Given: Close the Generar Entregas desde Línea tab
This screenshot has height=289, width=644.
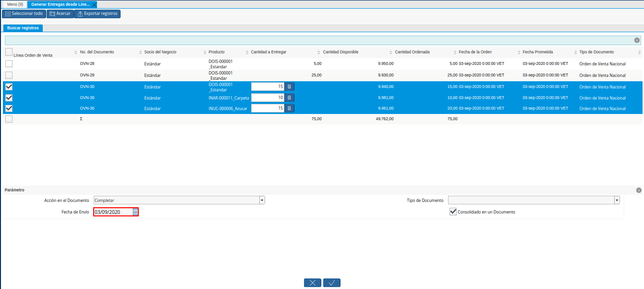Looking at the screenshot, I should 94,4.
